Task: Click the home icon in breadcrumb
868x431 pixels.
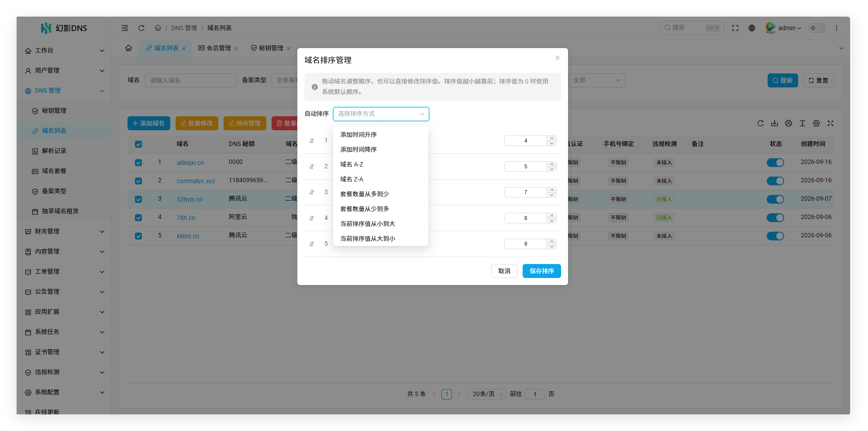Action: tap(158, 28)
